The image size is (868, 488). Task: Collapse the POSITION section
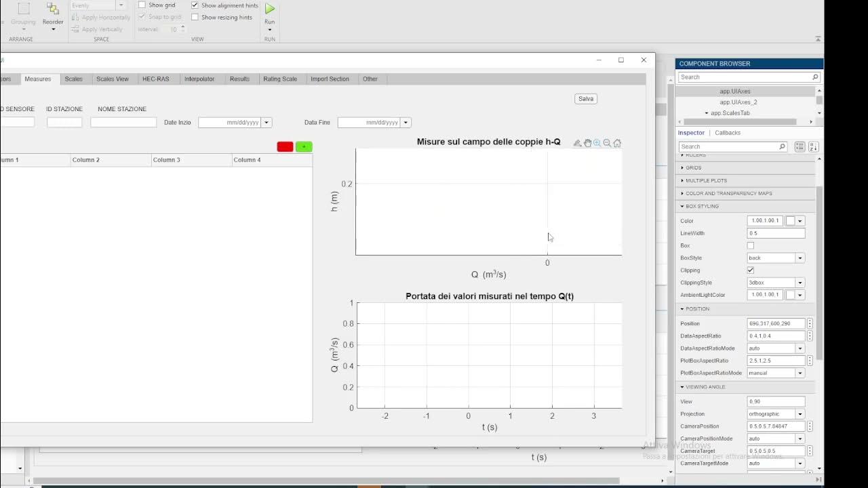tap(696, 309)
